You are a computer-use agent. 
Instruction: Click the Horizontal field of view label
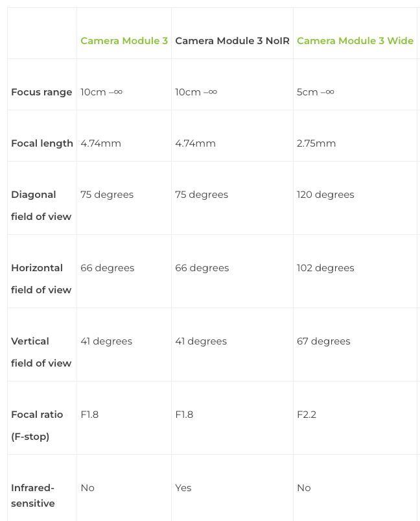click(41, 279)
